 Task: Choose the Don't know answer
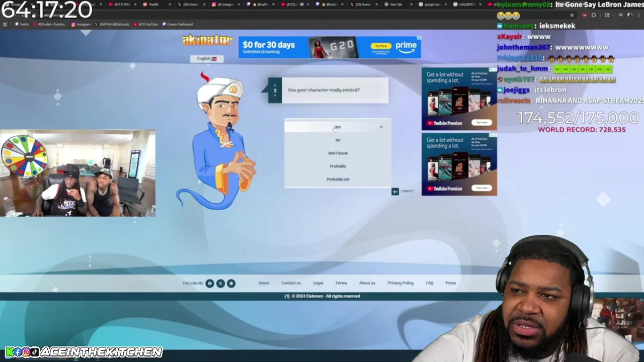click(338, 153)
